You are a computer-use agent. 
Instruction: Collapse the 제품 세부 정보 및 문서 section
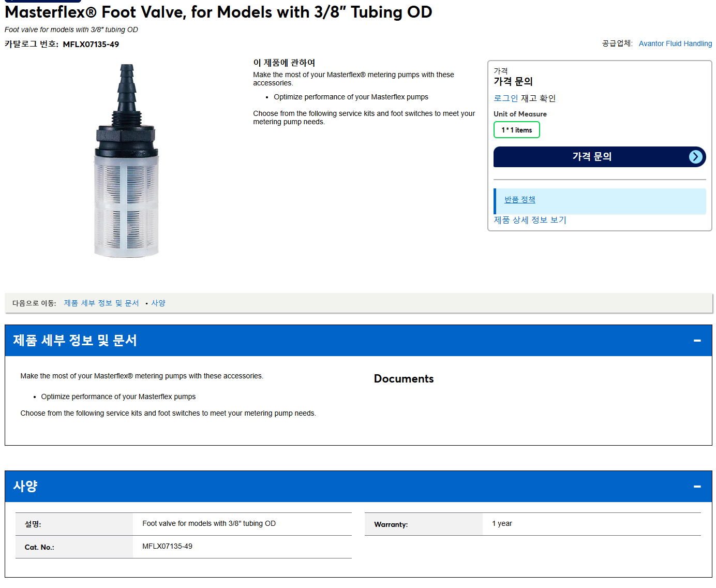[x=697, y=341]
